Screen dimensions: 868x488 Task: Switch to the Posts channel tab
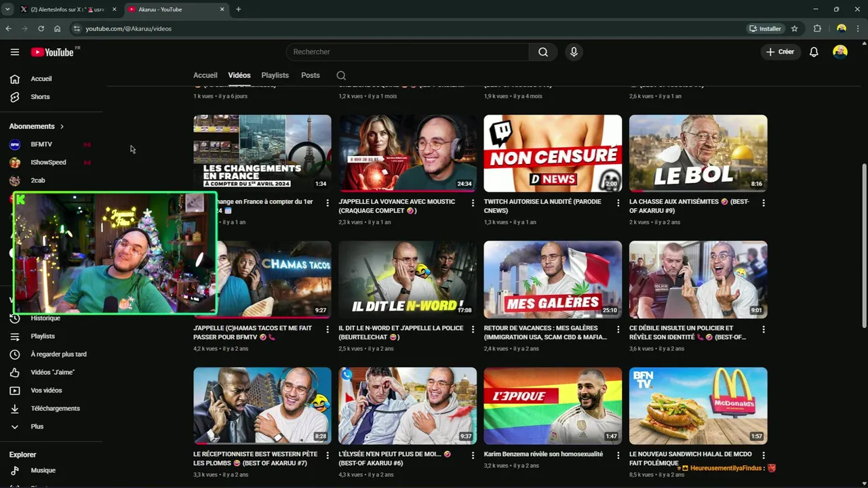tap(311, 75)
